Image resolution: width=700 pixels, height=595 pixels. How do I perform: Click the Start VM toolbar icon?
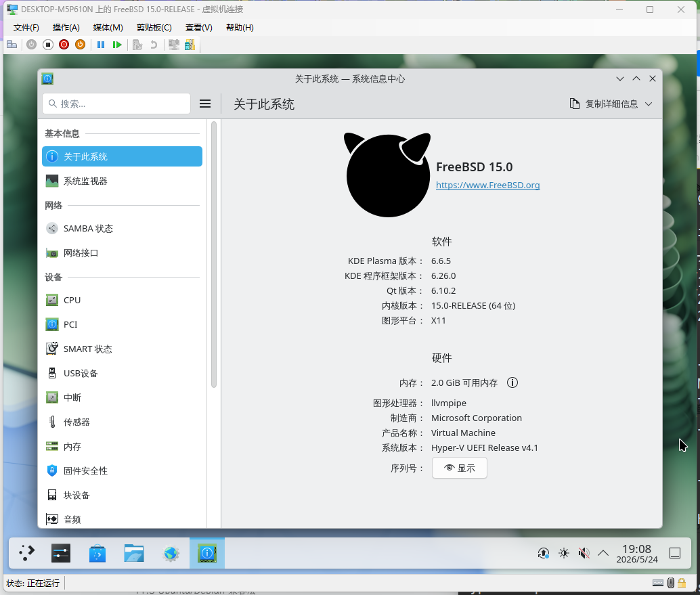(31, 45)
